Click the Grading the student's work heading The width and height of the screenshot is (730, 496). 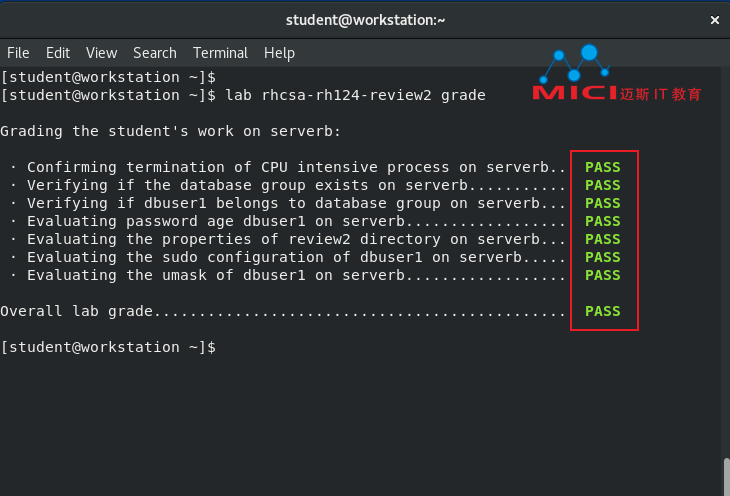(170, 131)
